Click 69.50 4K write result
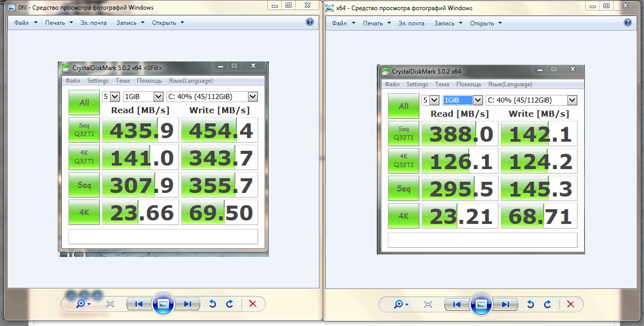 pyautogui.click(x=220, y=213)
